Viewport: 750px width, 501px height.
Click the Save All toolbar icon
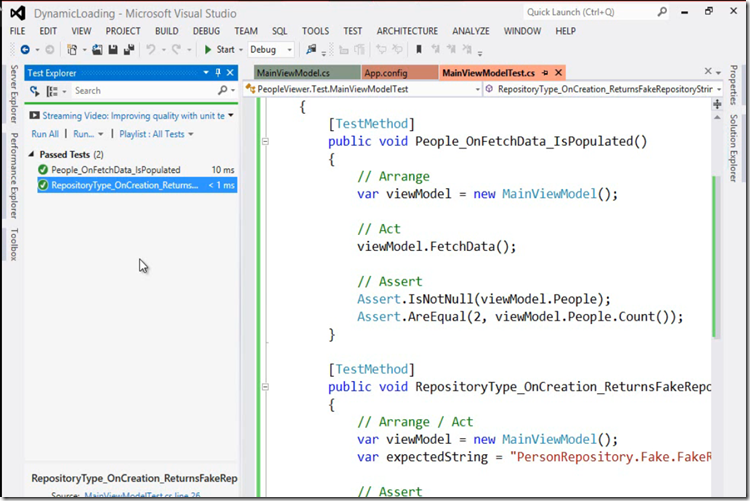pos(129,49)
